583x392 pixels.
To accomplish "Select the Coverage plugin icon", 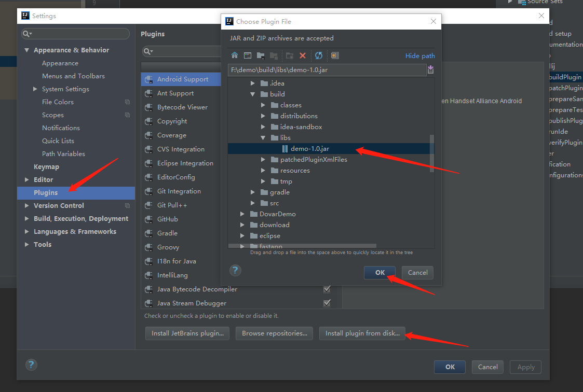I will [148, 135].
